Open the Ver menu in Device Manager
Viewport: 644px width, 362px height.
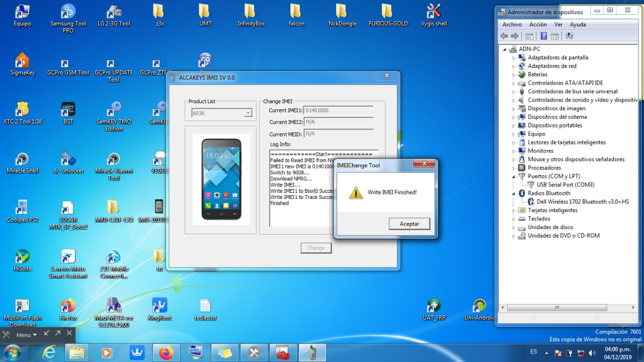(558, 25)
